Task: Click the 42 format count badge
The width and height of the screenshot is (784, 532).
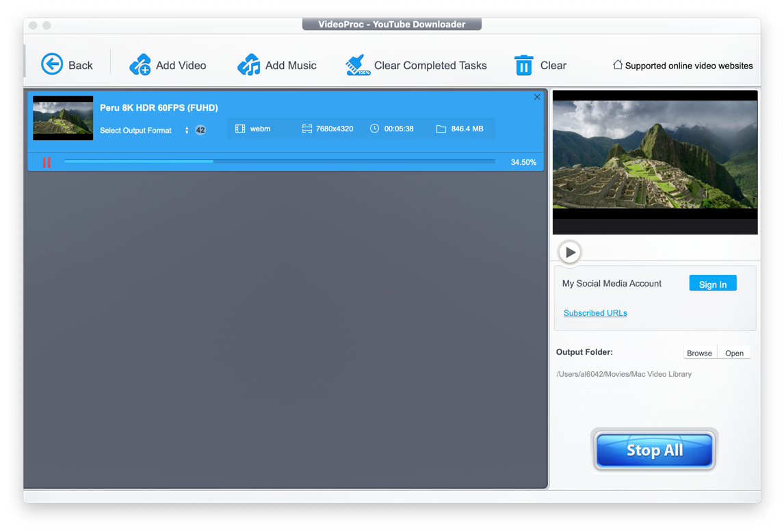Action: click(200, 130)
